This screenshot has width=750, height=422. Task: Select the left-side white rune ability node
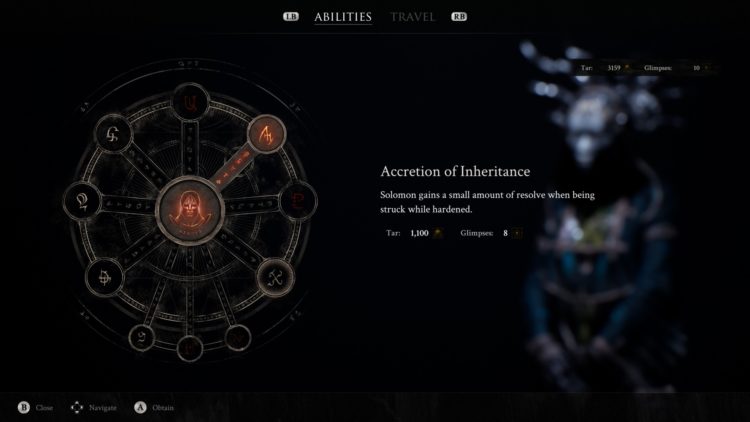click(82, 201)
